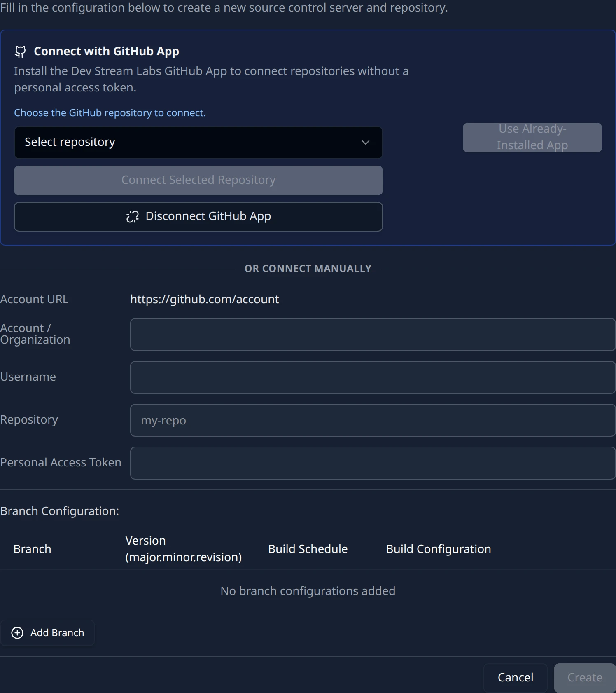Click the Build Configuration column header
The image size is (616, 693).
(x=439, y=549)
